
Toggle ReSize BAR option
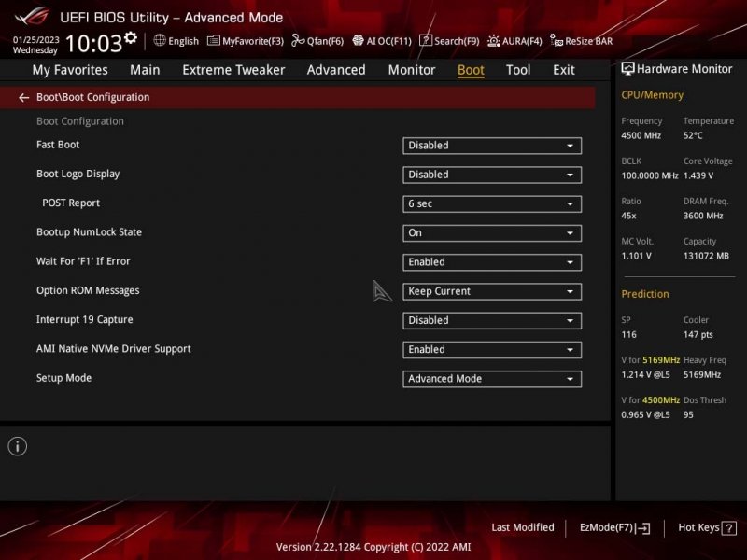[581, 41]
